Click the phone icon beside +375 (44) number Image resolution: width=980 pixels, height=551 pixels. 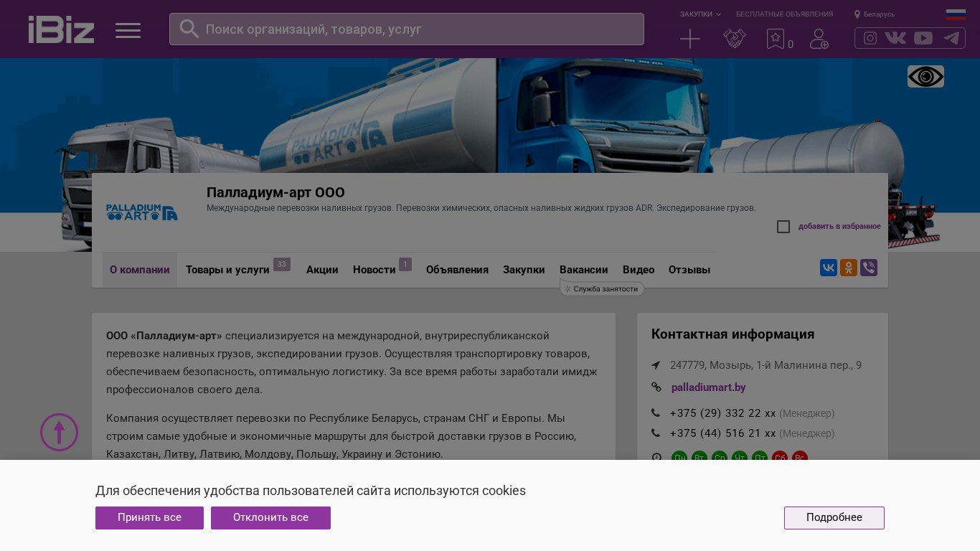[x=656, y=433]
